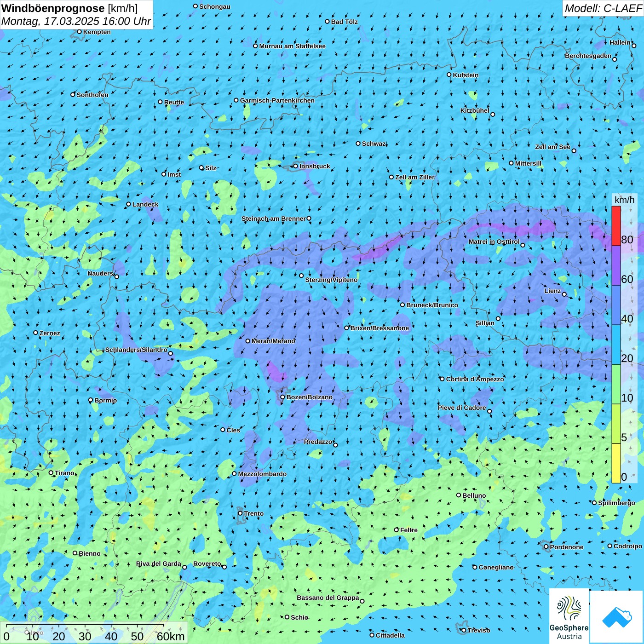Click the Modell: C-LAEF label
Viewport: 644px width, 644px height.
(x=603, y=8)
